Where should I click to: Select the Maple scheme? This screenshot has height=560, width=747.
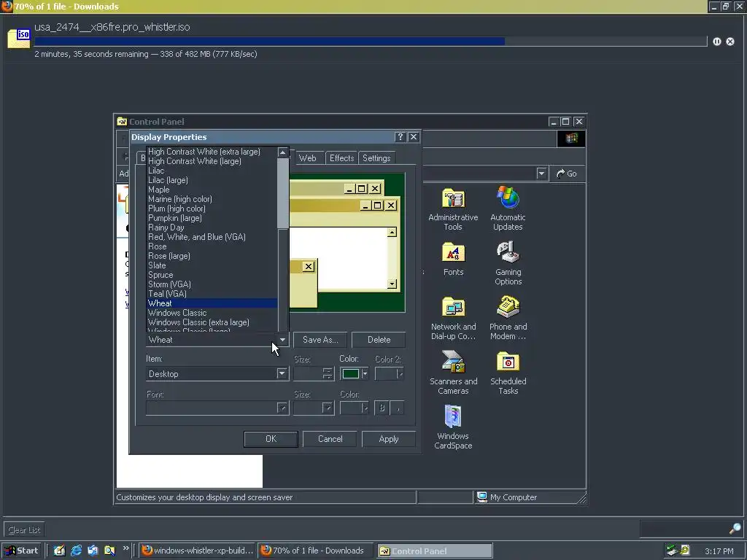pos(212,190)
